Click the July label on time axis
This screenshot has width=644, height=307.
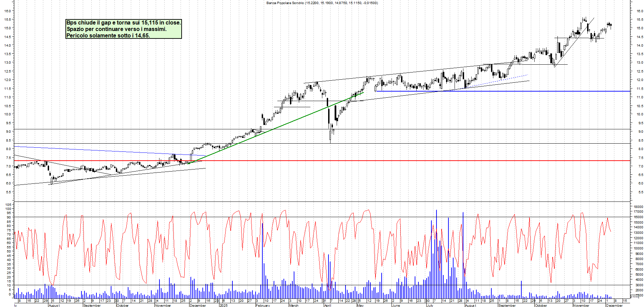click(x=430, y=305)
